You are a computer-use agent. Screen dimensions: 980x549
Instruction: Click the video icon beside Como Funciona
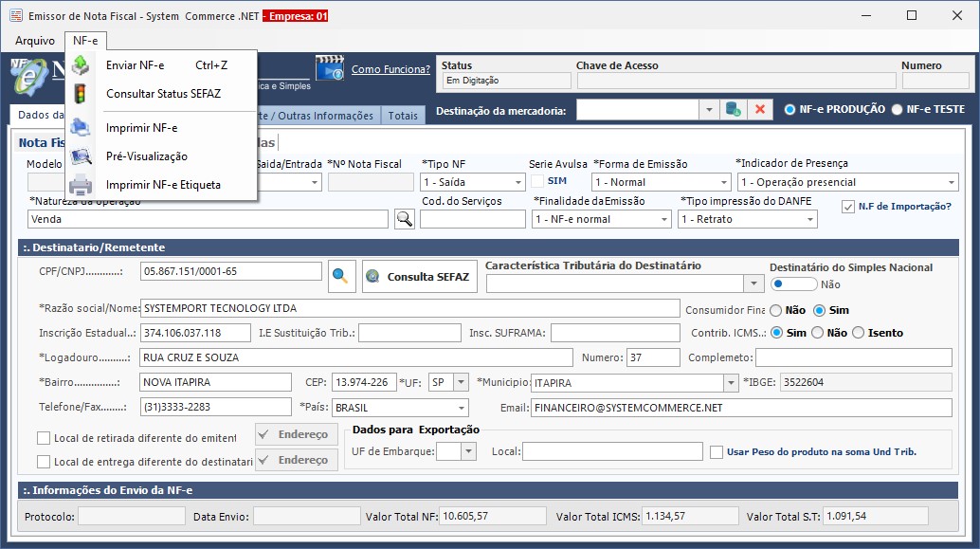click(x=330, y=69)
